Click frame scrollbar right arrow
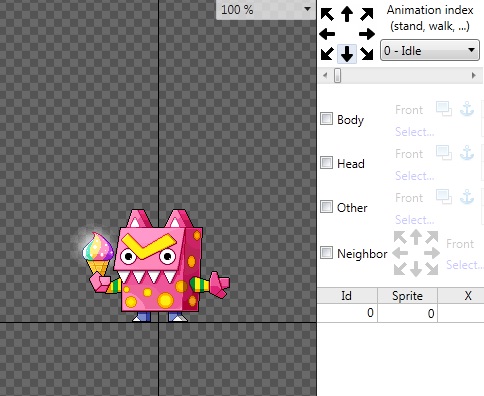 pyautogui.click(x=474, y=76)
